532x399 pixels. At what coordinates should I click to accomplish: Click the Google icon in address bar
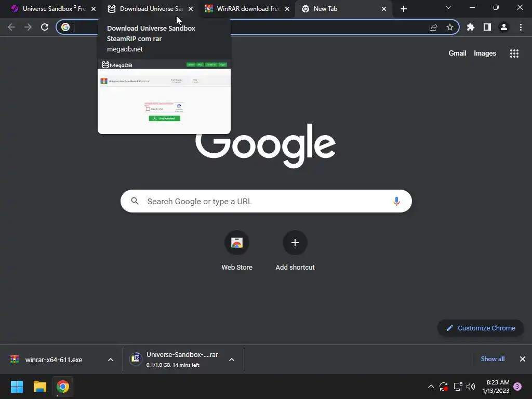coord(65,27)
